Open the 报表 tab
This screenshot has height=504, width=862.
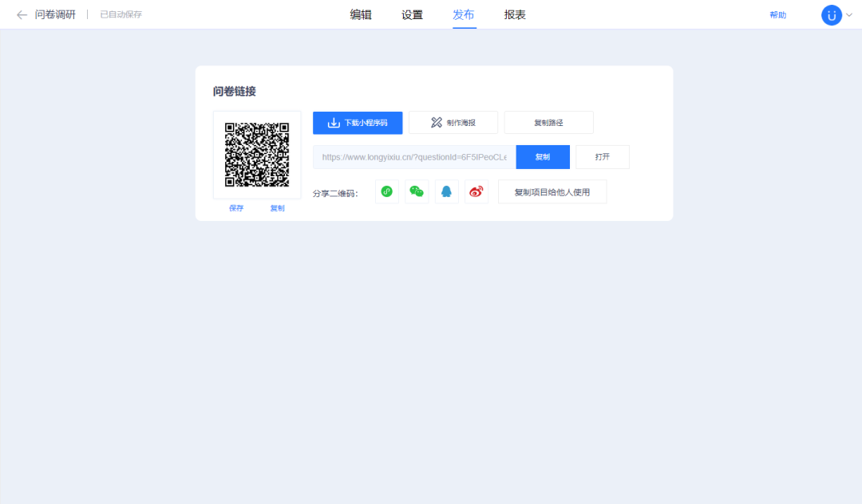(515, 15)
